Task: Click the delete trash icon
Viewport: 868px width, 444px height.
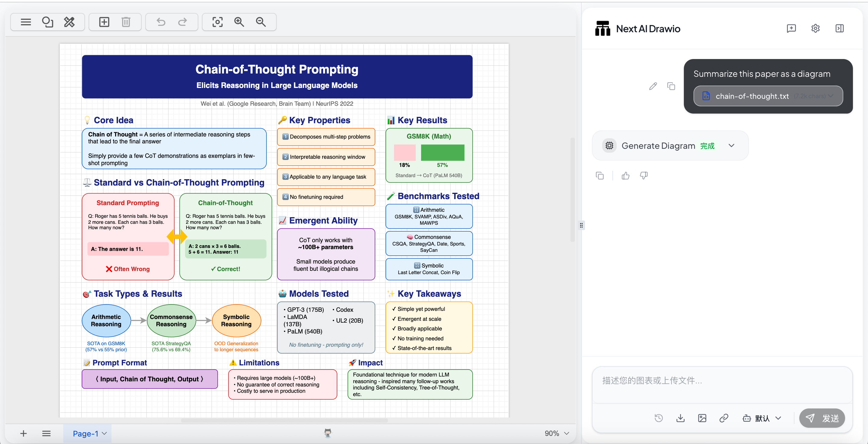Action: [126, 22]
